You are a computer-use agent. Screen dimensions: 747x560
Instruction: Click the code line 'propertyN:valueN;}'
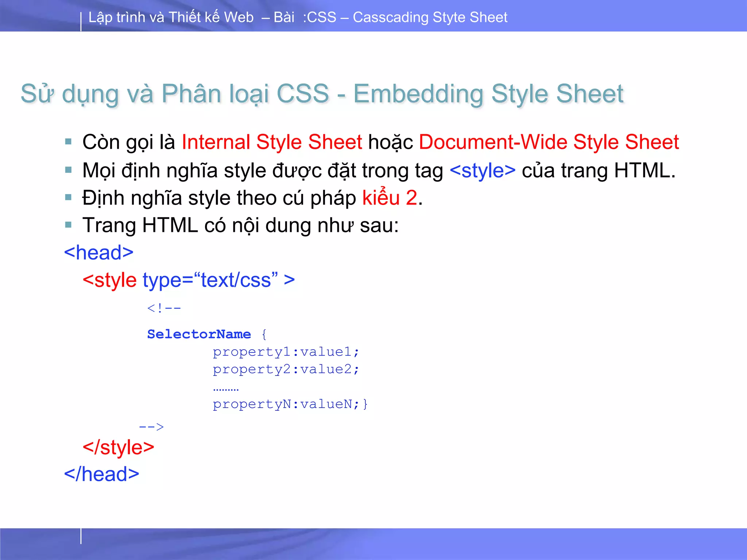(290, 404)
